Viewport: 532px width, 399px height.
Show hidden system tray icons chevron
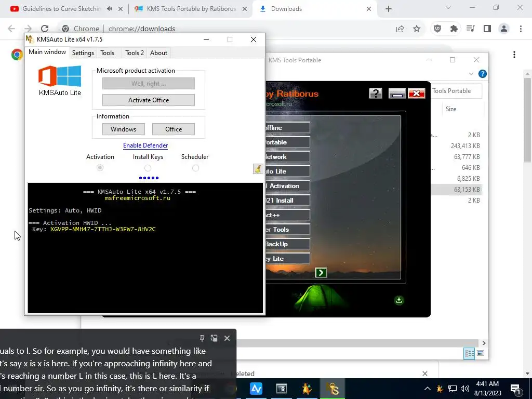[x=428, y=389]
